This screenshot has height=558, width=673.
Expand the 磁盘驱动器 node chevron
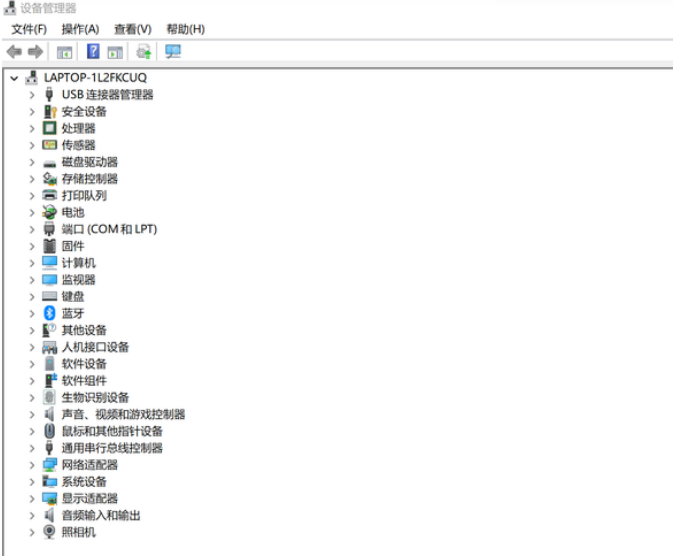32,162
